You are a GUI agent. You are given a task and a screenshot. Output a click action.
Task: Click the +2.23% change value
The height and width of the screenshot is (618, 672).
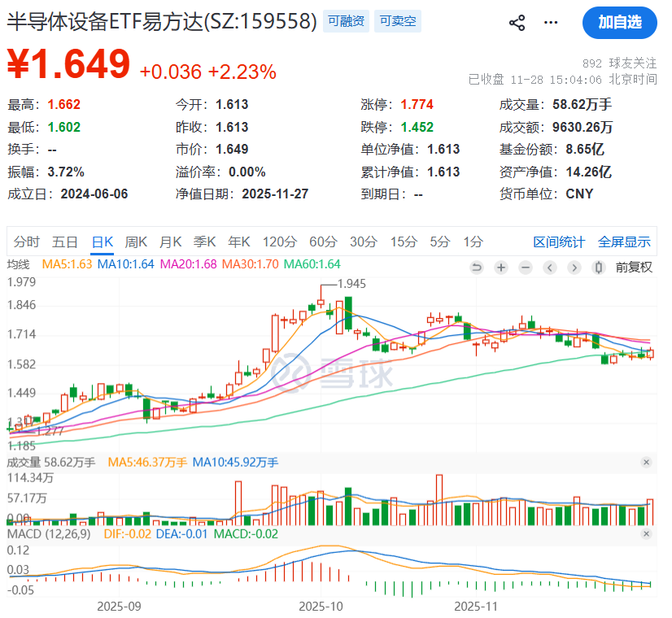coord(242,72)
